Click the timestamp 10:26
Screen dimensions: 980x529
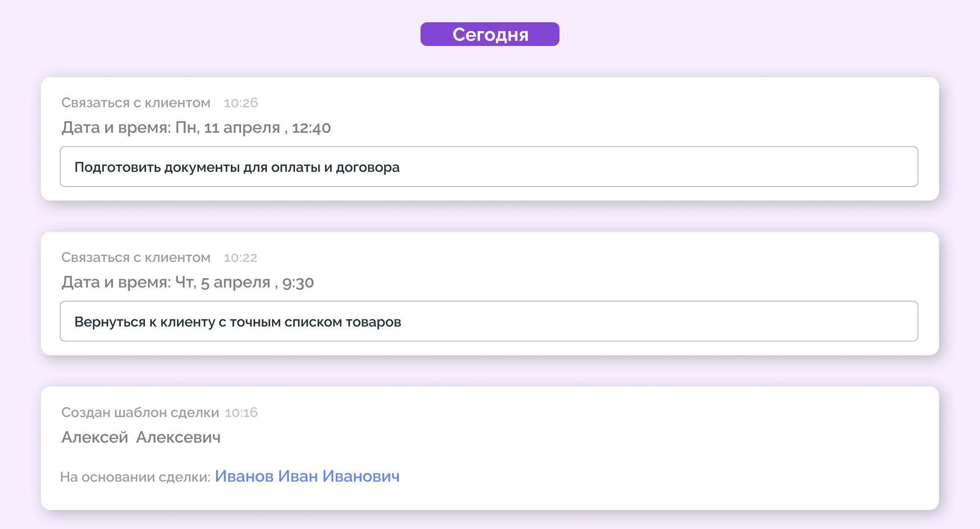[x=240, y=103]
